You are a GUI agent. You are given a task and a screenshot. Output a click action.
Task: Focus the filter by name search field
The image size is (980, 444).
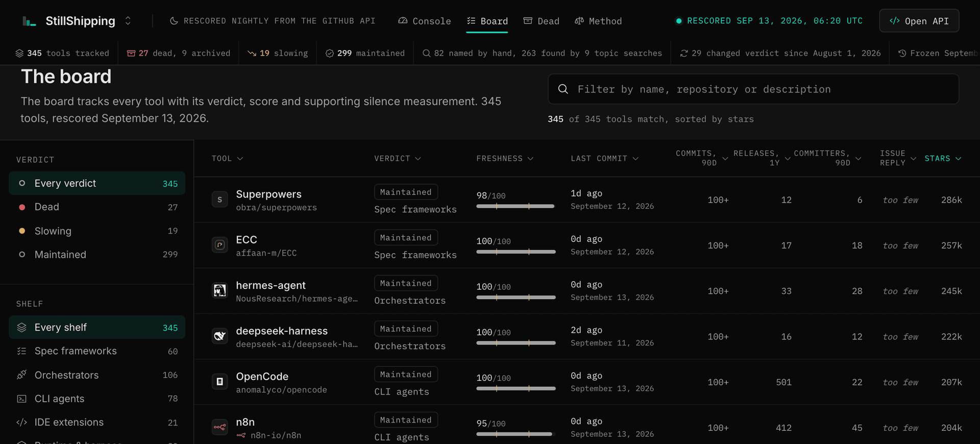point(753,89)
